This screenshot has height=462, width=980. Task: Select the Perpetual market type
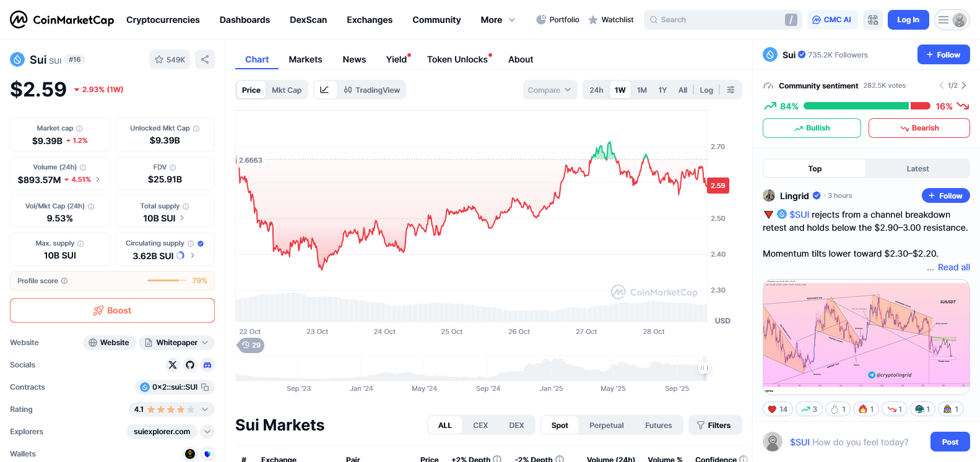click(x=607, y=425)
